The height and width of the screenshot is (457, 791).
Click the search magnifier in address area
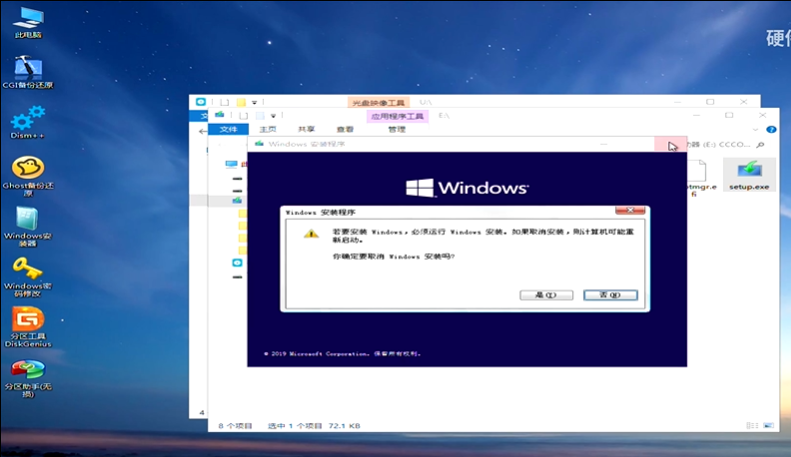[x=761, y=145]
